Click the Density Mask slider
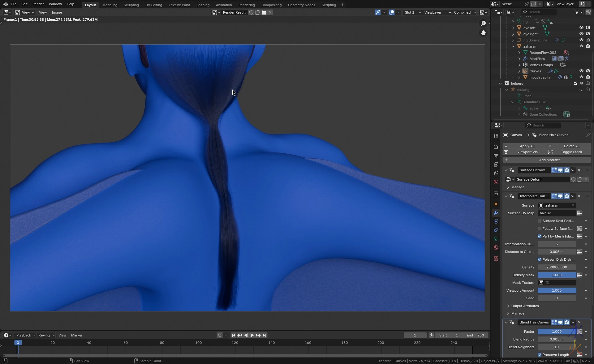This screenshot has width=594, height=364. [557, 275]
